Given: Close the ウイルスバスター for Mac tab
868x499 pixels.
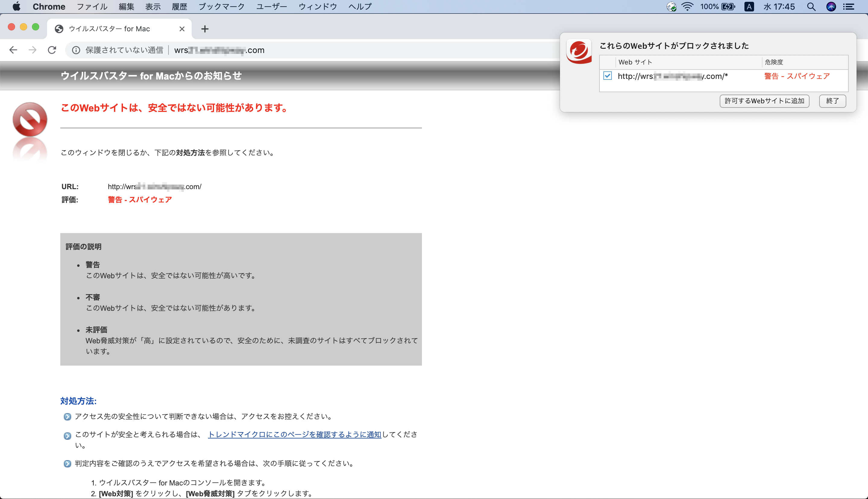Looking at the screenshot, I should [182, 29].
